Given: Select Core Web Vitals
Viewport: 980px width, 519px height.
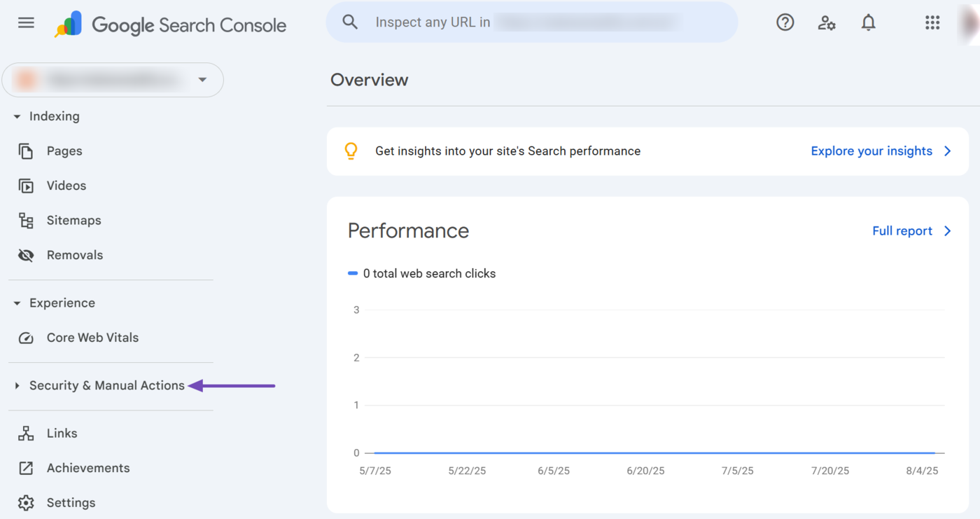Looking at the screenshot, I should coord(92,338).
